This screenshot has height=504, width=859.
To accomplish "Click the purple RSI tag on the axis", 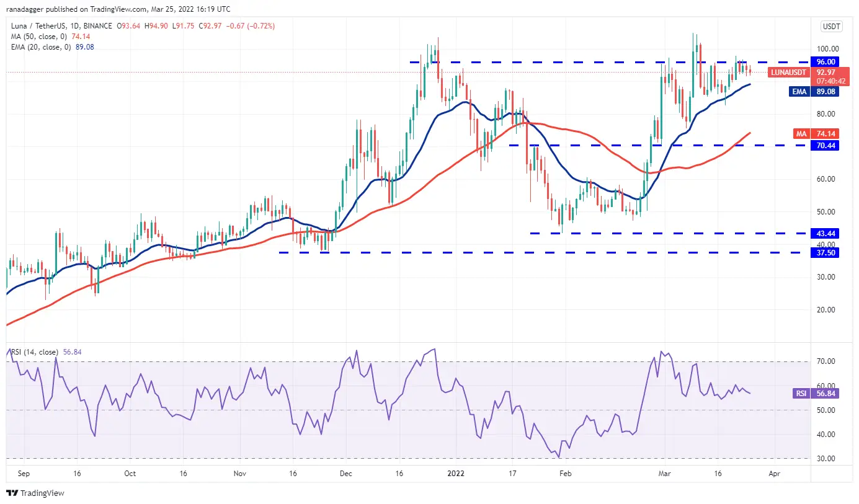I will 800,393.
